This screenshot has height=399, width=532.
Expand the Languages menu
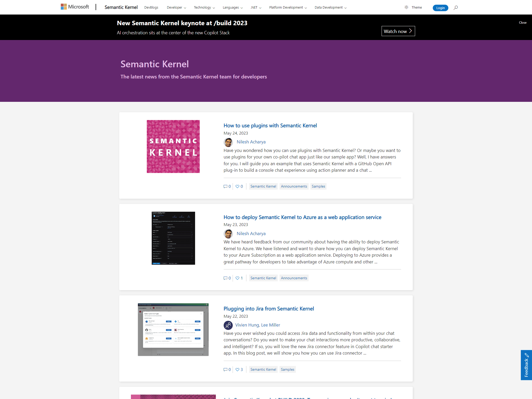233,8
